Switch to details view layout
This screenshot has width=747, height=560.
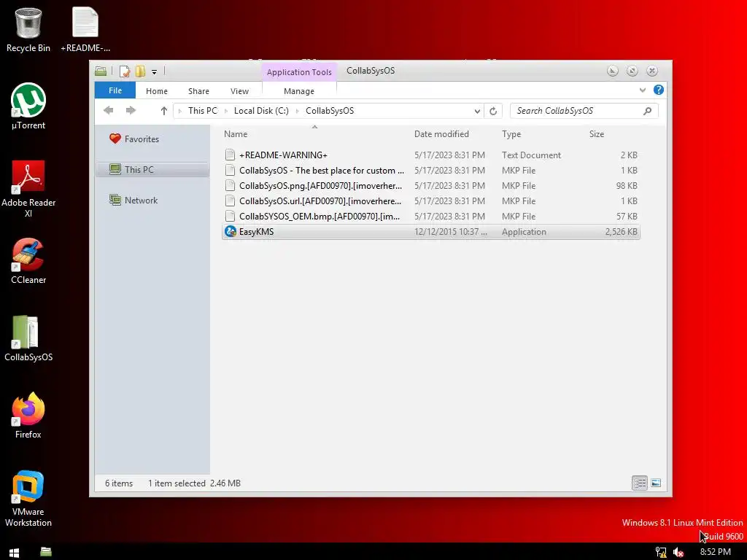tap(639, 483)
